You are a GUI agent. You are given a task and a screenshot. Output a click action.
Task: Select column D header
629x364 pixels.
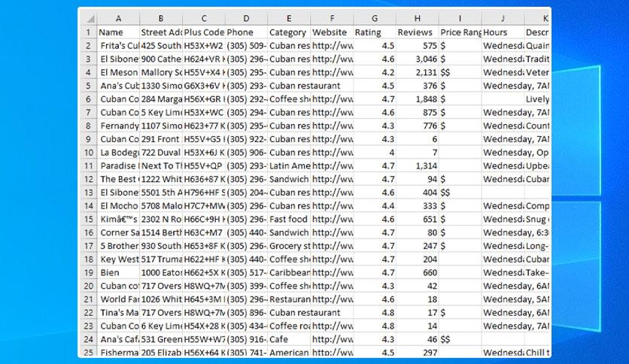click(246, 19)
